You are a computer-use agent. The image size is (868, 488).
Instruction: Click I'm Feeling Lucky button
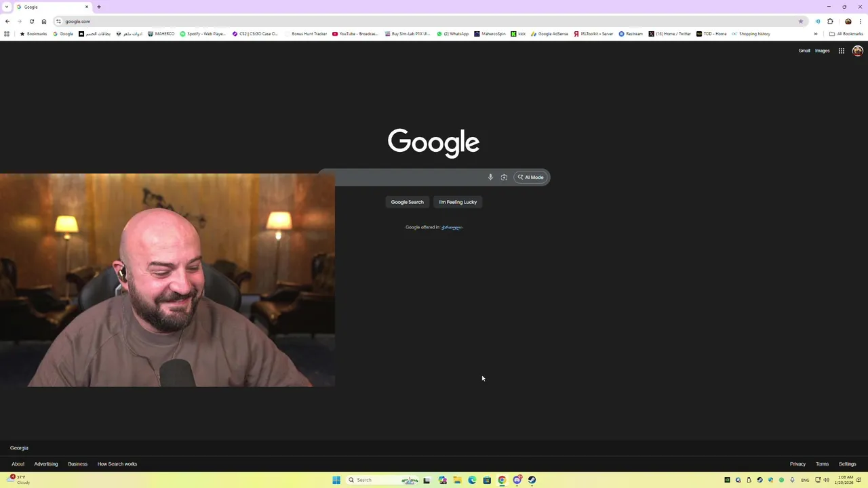tap(458, 202)
